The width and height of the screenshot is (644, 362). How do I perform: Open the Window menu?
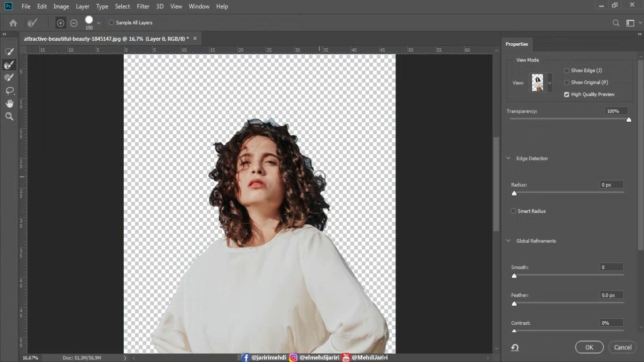199,6
